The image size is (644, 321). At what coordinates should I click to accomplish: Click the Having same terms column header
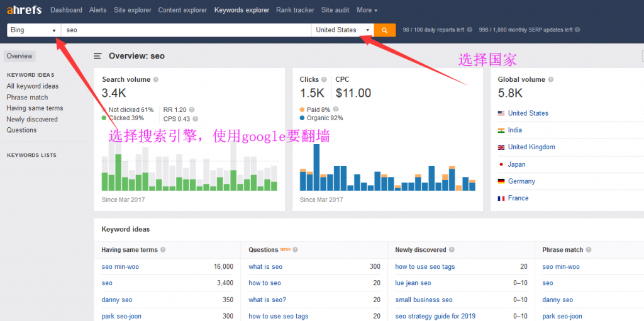[130, 250]
